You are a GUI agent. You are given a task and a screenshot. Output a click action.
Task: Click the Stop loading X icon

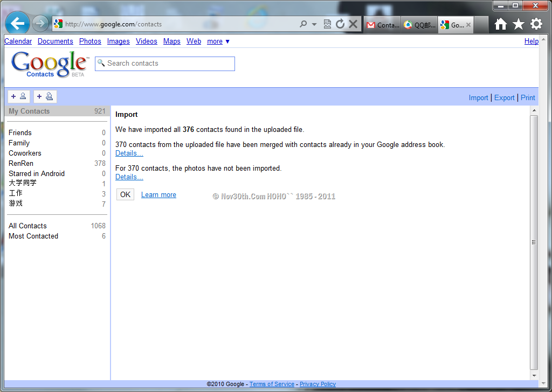tap(353, 24)
